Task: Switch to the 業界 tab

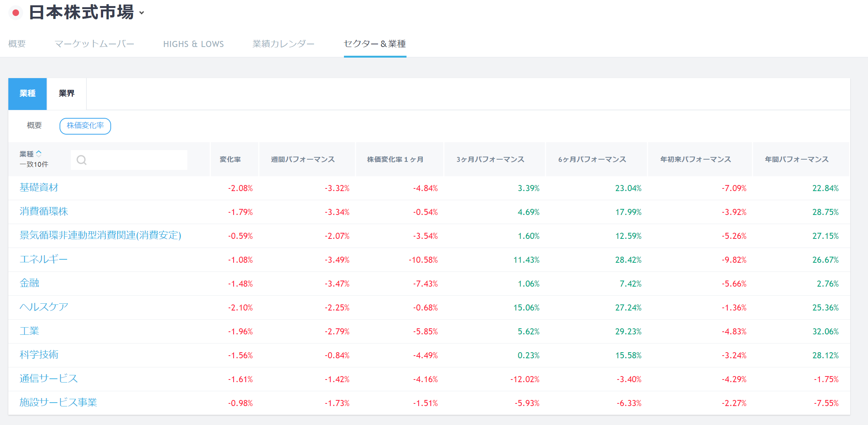Action: point(67,94)
